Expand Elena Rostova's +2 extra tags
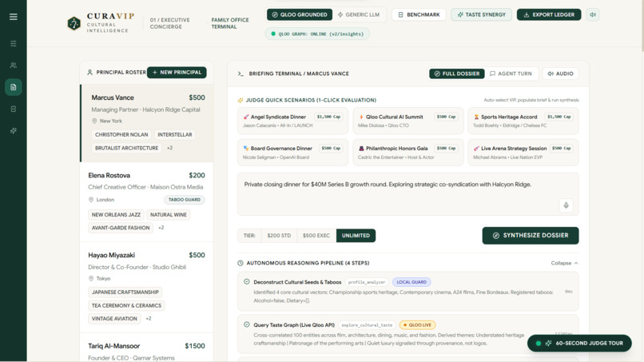 click(161, 228)
